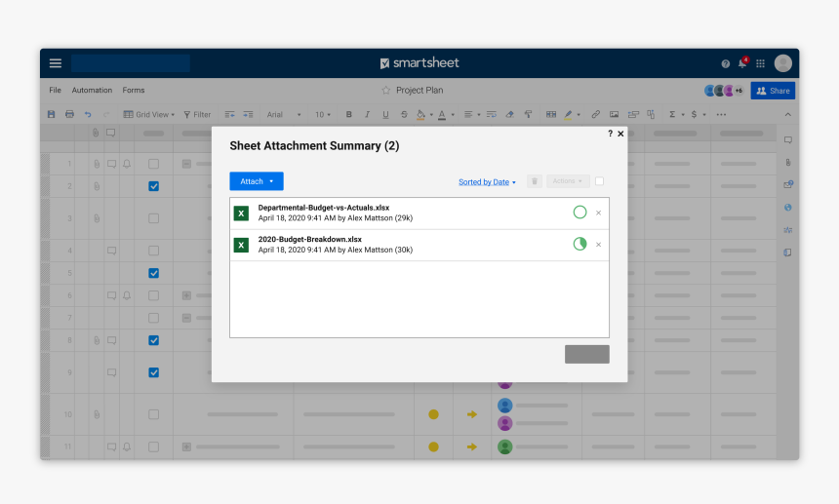Open the apps grid launcher
The width and height of the screenshot is (839, 504).
click(761, 63)
